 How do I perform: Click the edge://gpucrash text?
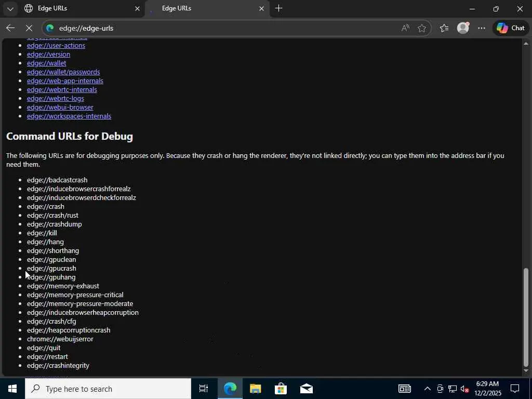pos(51,268)
